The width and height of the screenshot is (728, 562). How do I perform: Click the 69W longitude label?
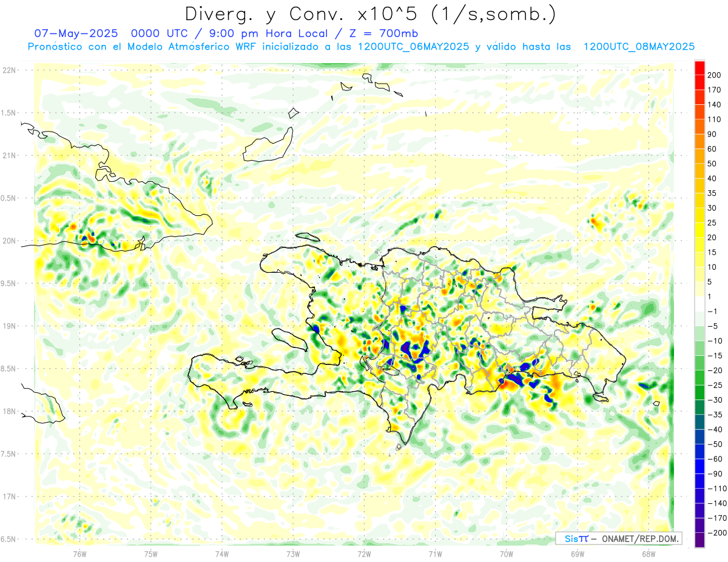point(578,554)
